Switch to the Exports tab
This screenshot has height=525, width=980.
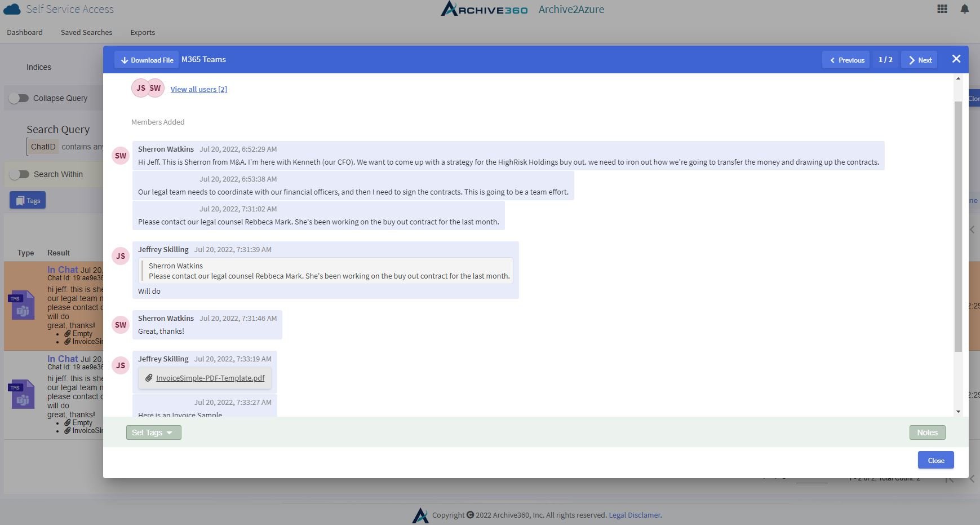142,32
